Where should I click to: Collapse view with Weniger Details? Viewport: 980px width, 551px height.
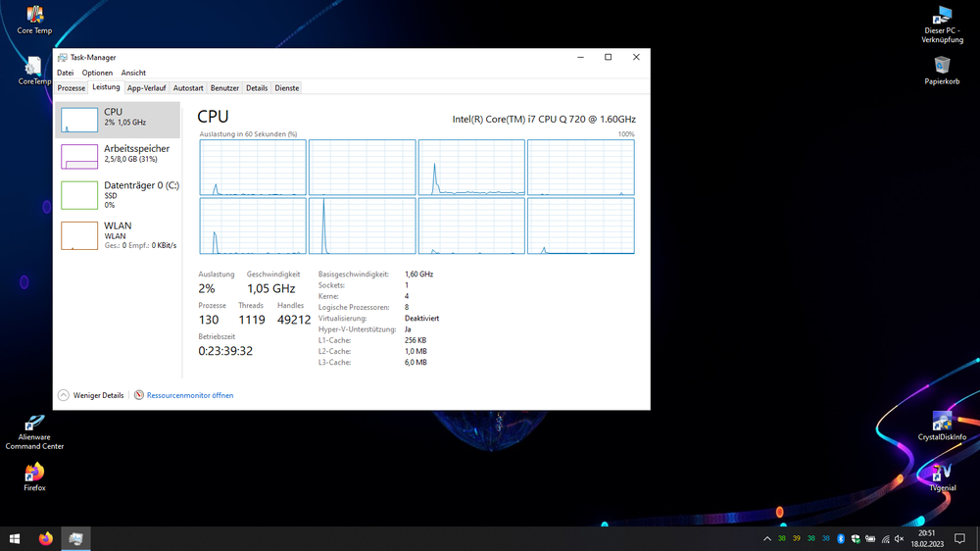91,395
